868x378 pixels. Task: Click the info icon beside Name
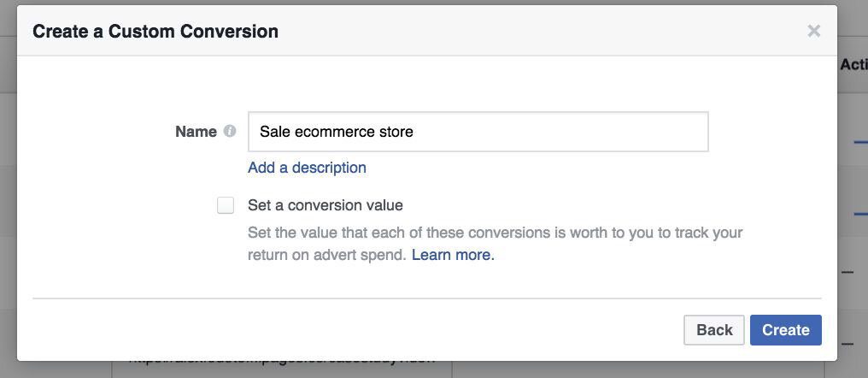click(230, 132)
